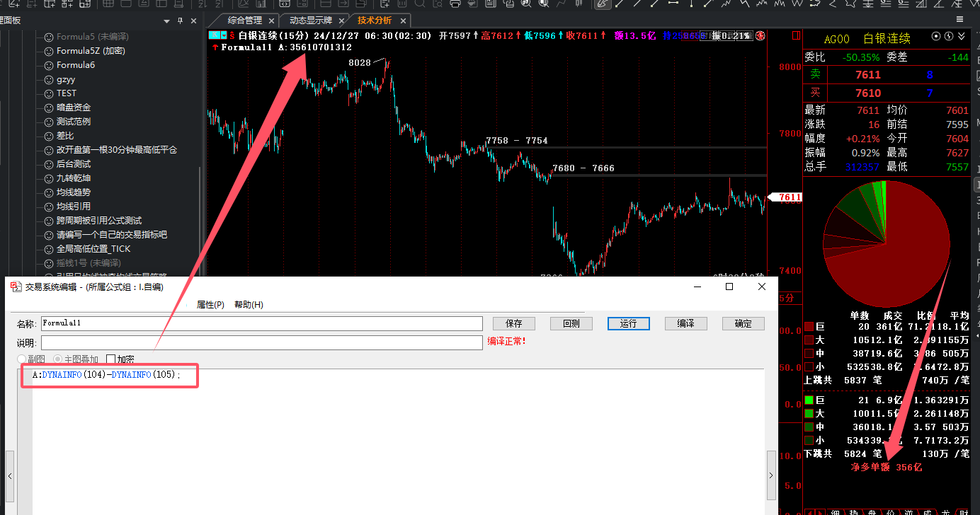Focus the empty 说明 description field
This screenshot has height=515, width=980.
tap(261, 342)
